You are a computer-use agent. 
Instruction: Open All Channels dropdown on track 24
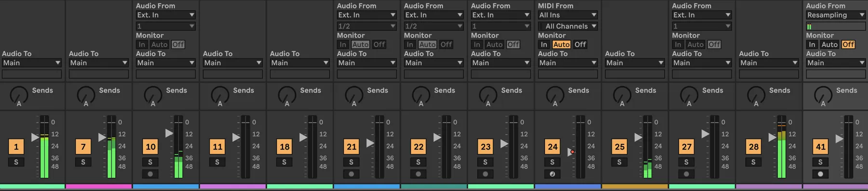568,26
